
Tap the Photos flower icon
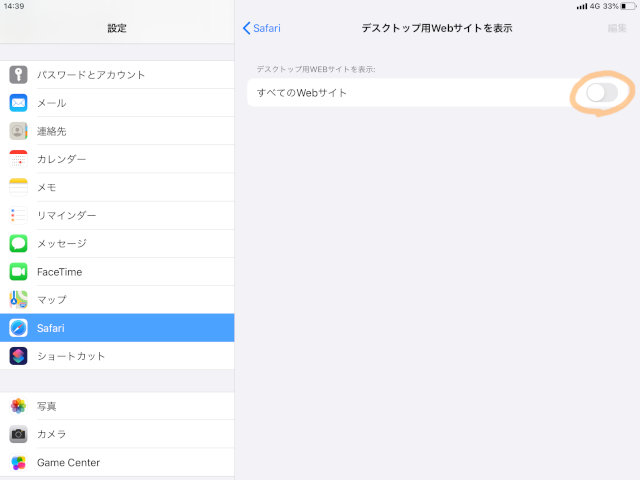click(19, 406)
